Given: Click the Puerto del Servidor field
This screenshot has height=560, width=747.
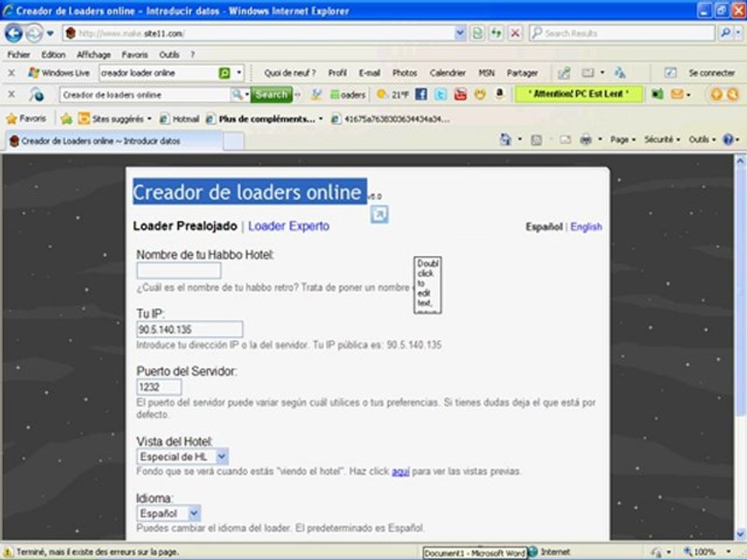Looking at the screenshot, I should [x=159, y=387].
